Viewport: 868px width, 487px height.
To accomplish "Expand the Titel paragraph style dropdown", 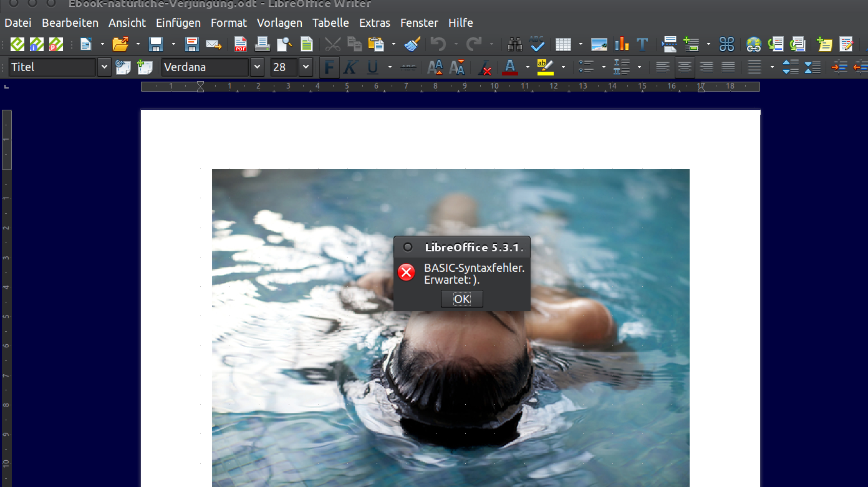I will tap(104, 67).
